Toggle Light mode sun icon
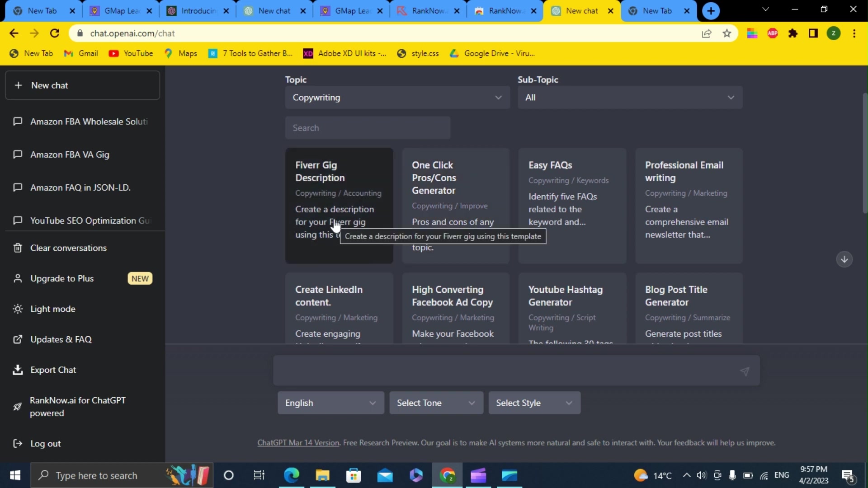The height and width of the screenshot is (488, 868). click(18, 309)
